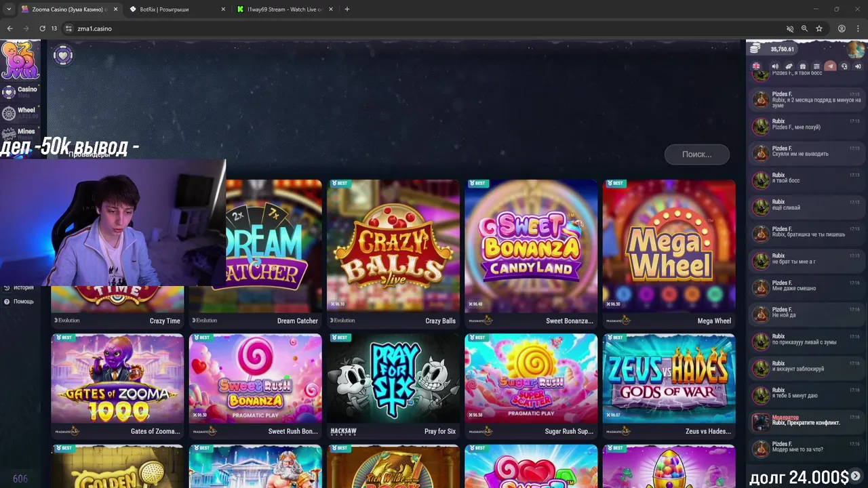Image resolution: width=868 pixels, height=488 pixels.
Task: Click the Поиск search field
Action: 697,155
